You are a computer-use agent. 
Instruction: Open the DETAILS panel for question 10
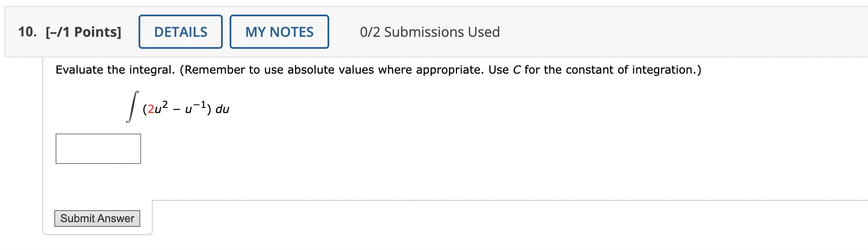click(x=180, y=31)
